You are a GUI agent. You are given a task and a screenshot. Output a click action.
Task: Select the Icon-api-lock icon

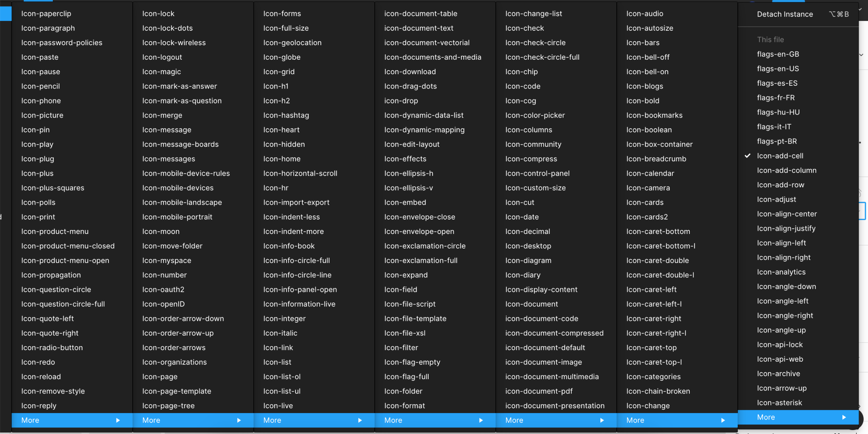[780, 344]
